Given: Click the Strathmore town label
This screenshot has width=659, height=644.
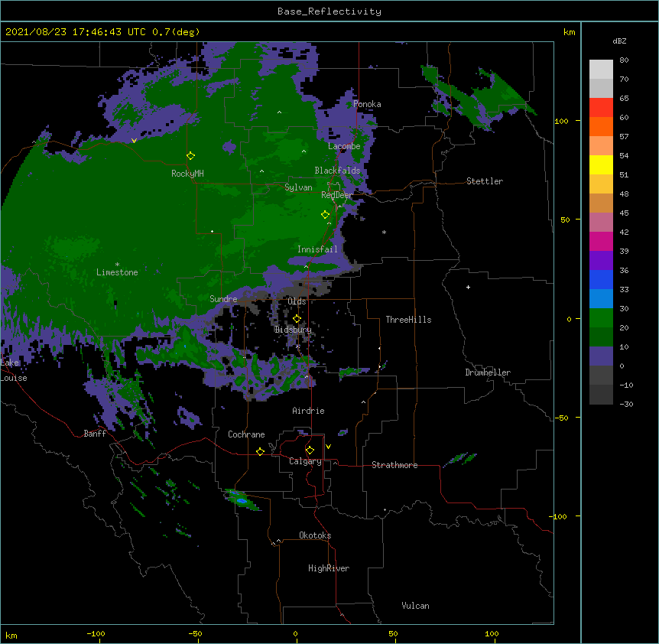Looking at the screenshot, I should (x=394, y=465).
